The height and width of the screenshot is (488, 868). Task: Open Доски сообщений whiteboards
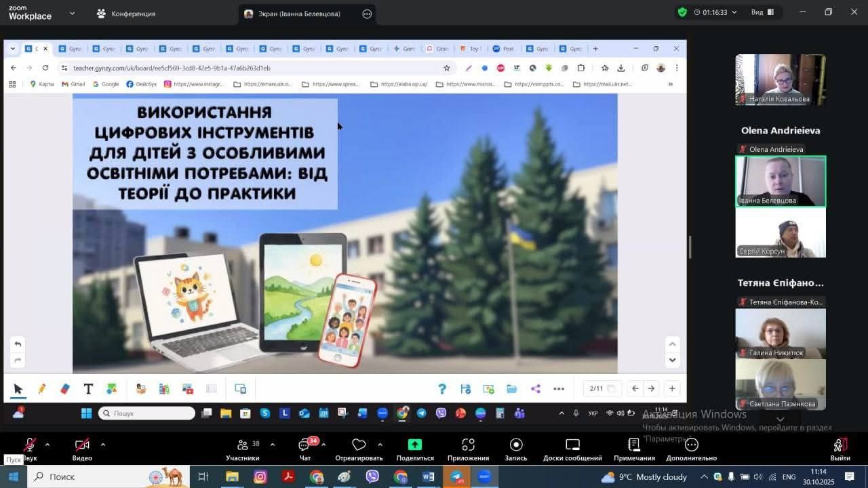[572, 445]
